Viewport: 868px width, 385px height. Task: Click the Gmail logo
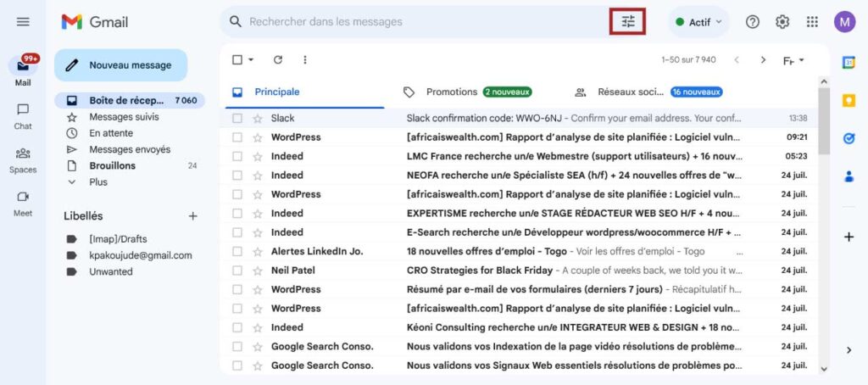(x=95, y=22)
